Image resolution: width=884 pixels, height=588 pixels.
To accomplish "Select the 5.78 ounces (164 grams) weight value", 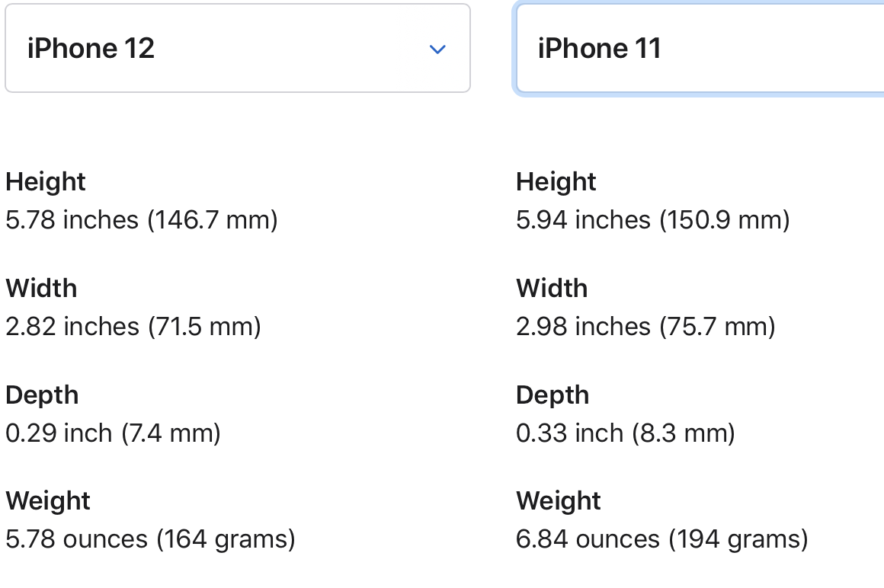I will [150, 539].
